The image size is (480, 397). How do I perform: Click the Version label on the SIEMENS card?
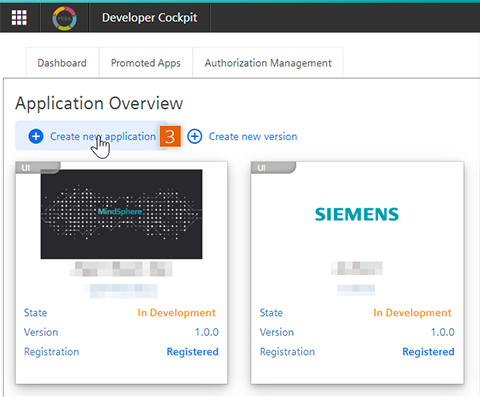(x=277, y=332)
